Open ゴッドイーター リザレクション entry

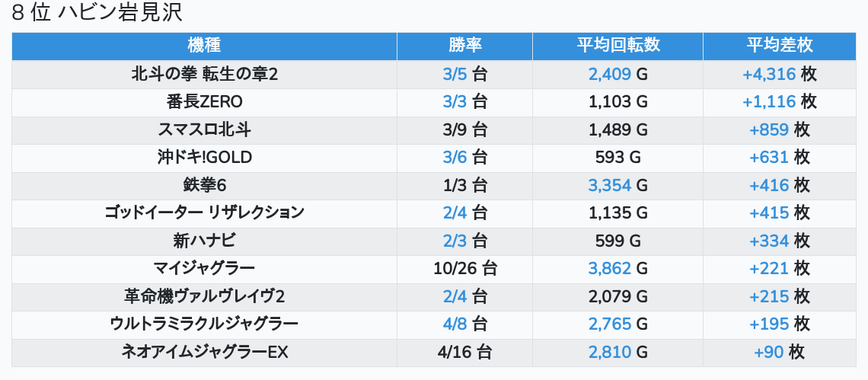[204, 212]
